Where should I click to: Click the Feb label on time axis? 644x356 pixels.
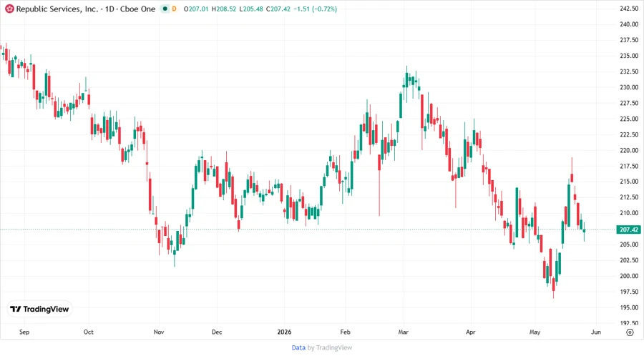click(345, 332)
